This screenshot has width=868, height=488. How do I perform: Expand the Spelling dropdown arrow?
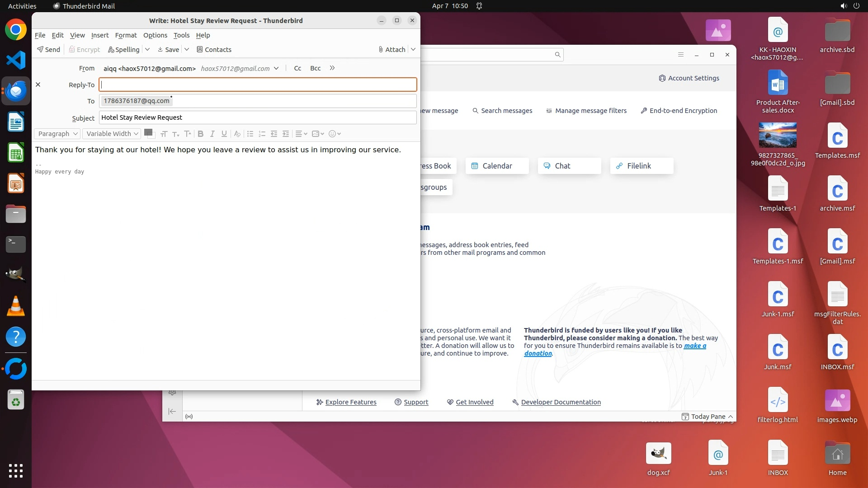coord(147,49)
